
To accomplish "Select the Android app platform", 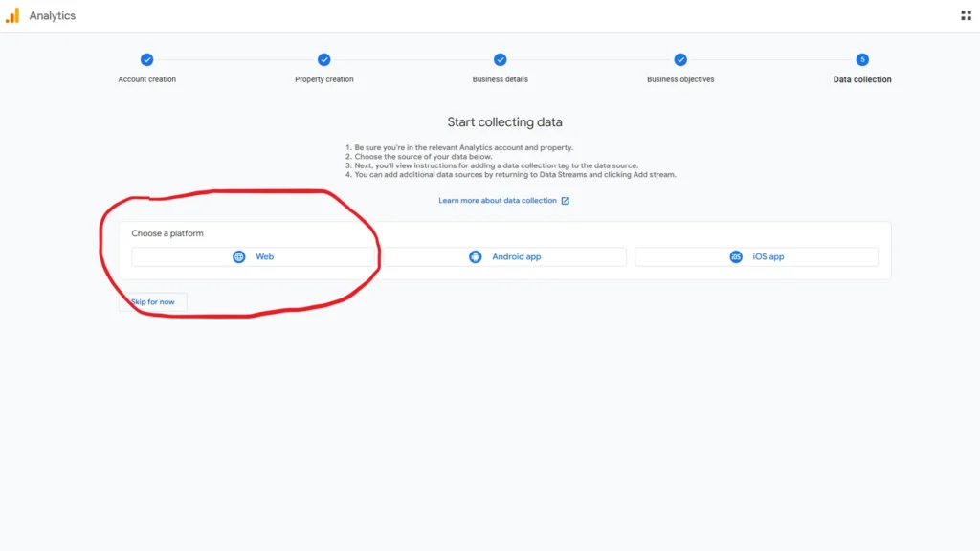I will (x=507, y=256).
